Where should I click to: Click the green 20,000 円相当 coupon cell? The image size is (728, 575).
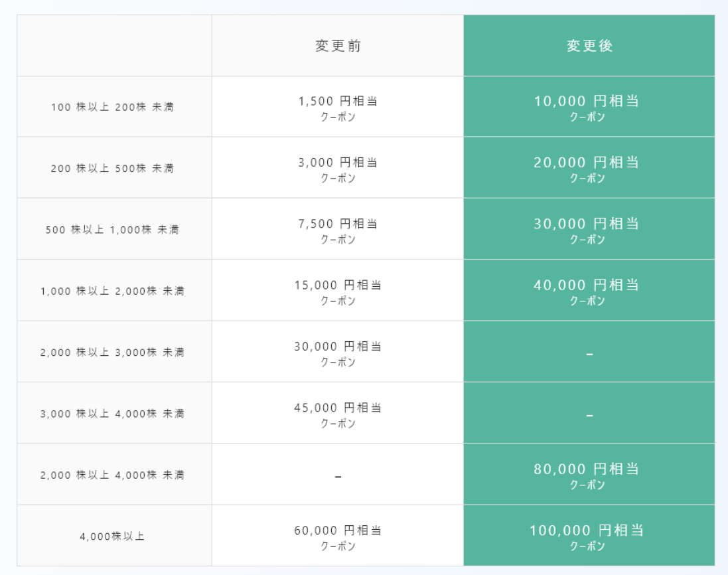tap(587, 169)
